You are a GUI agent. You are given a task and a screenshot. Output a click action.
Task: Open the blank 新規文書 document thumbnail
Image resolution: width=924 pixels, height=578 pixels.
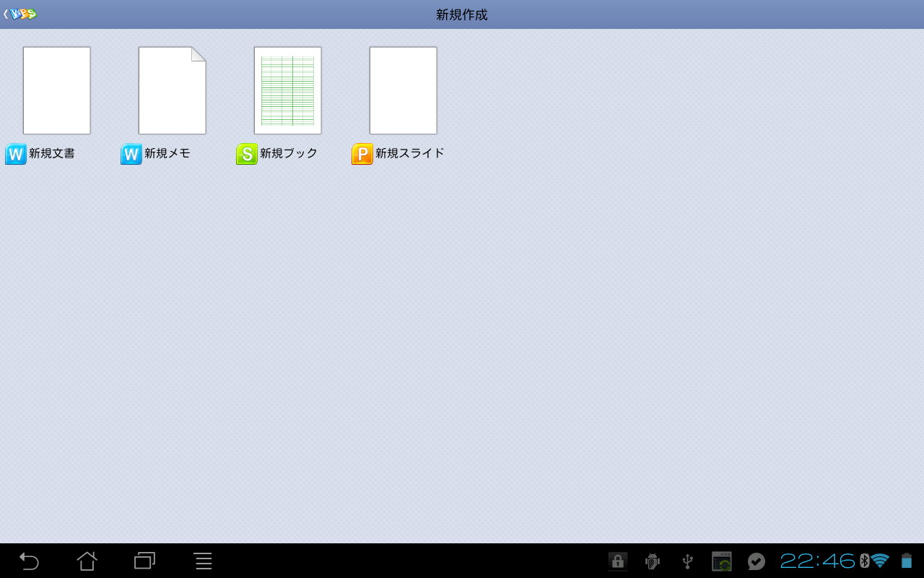(x=57, y=90)
